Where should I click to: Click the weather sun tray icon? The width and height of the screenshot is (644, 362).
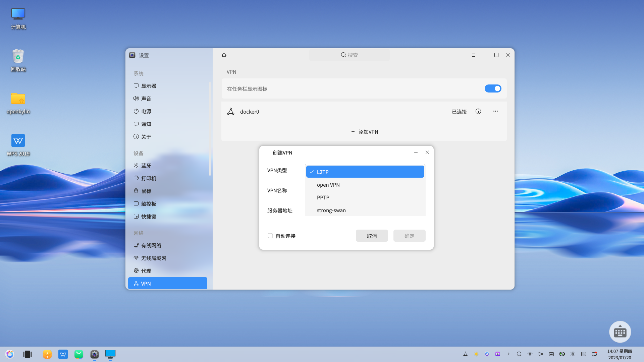point(476,354)
